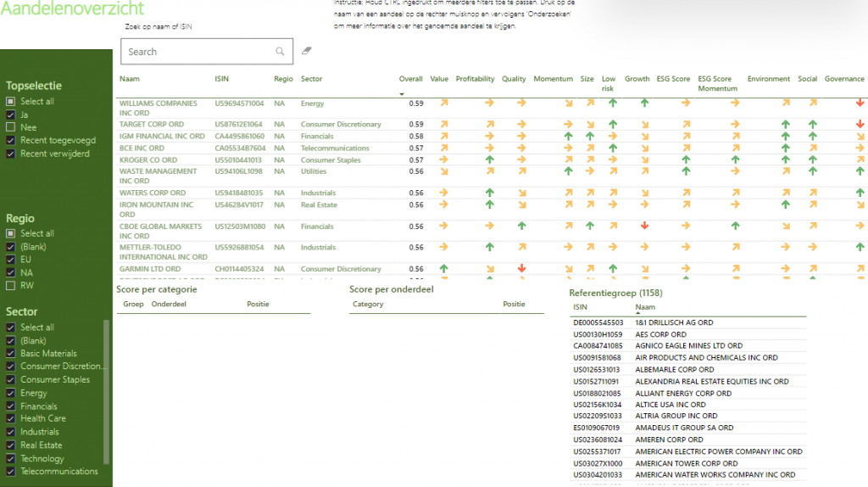Viewport: 868px width, 487px height.
Task: Select GARMIN LTD ORD stock name
Action: point(150,269)
